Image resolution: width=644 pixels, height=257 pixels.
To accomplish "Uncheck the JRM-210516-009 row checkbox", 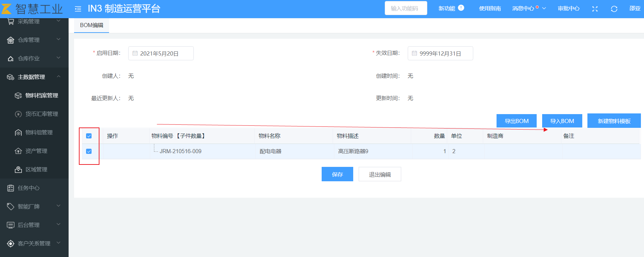I will click(x=89, y=151).
